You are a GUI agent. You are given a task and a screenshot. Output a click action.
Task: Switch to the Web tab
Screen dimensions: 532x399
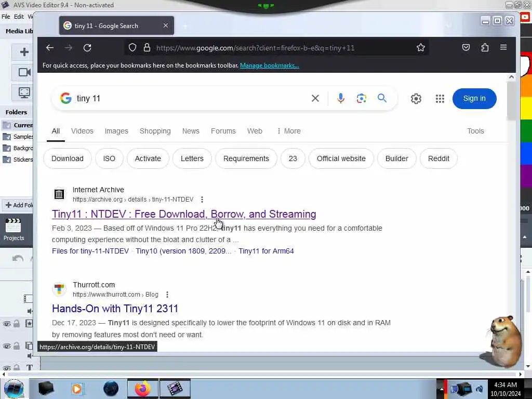[x=255, y=131]
